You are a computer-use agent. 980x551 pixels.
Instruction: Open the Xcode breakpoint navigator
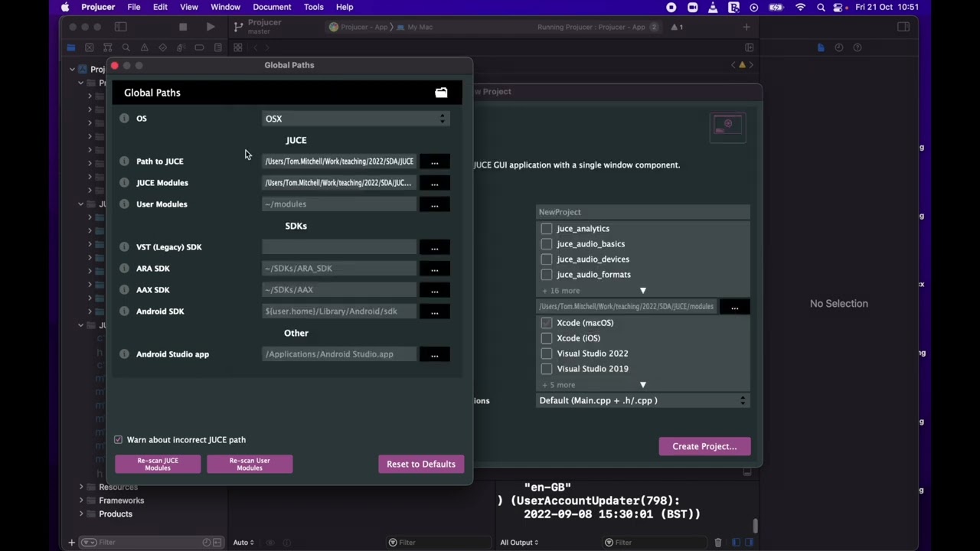pos(199,47)
